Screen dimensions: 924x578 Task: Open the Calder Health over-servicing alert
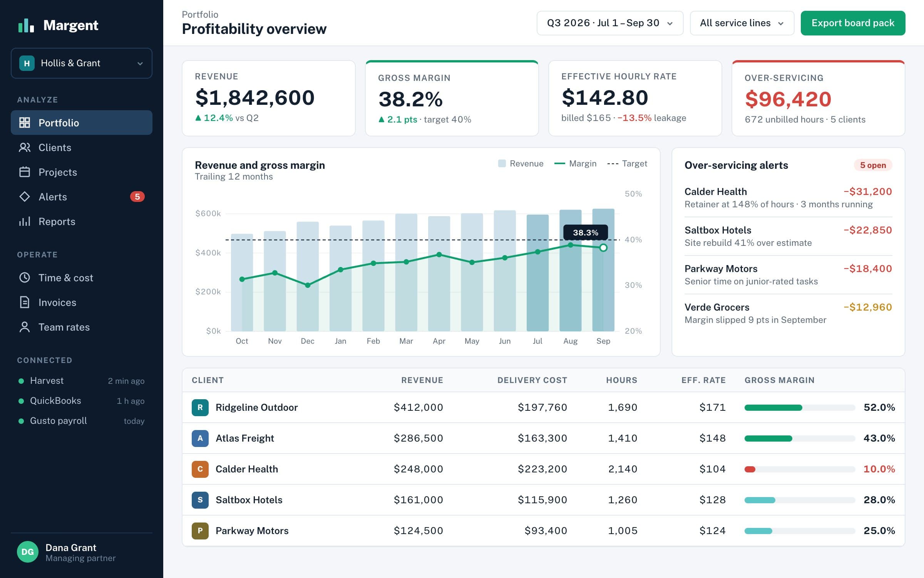[788, 198]
